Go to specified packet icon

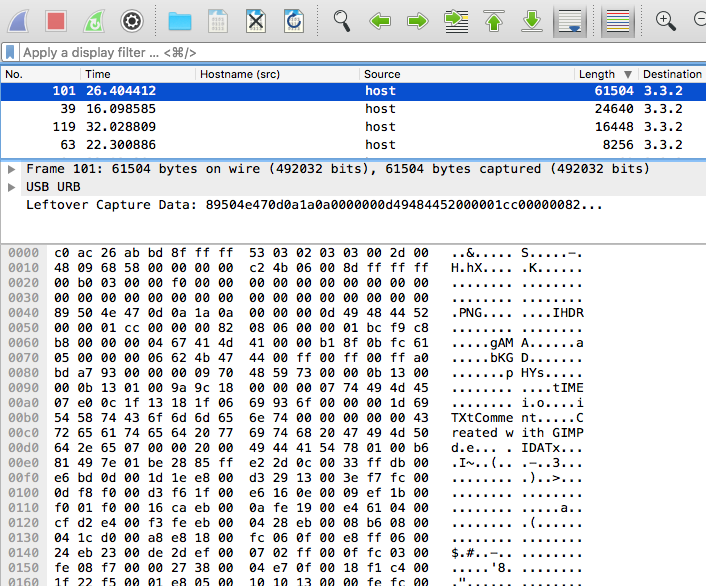pos(456,21)
